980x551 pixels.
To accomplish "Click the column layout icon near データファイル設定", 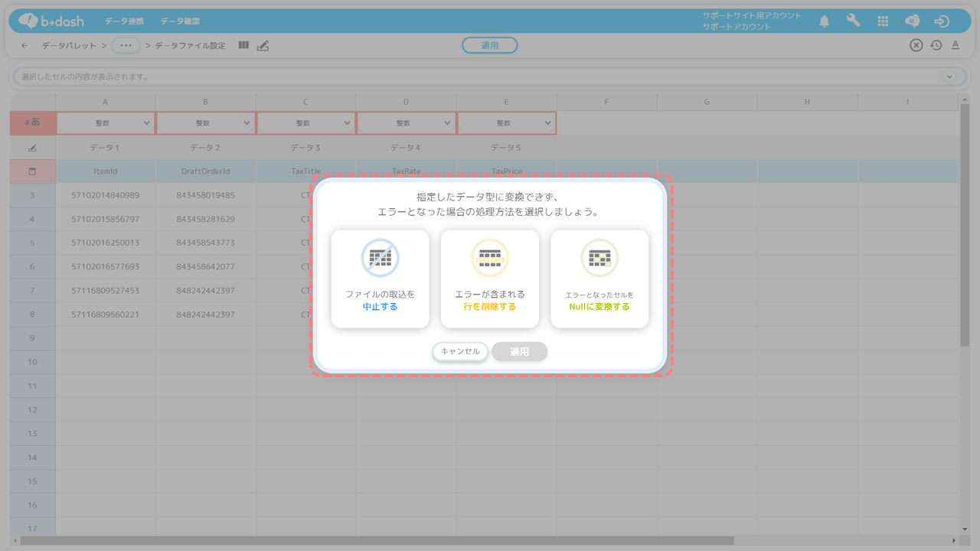I will point(243,46).
